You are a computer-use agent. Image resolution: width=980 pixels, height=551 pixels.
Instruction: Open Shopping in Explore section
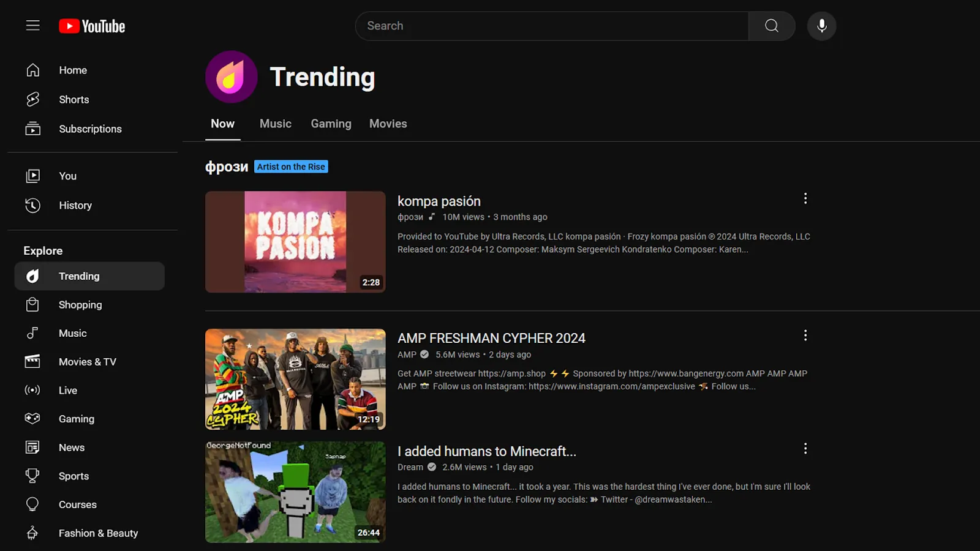[80, 304]
